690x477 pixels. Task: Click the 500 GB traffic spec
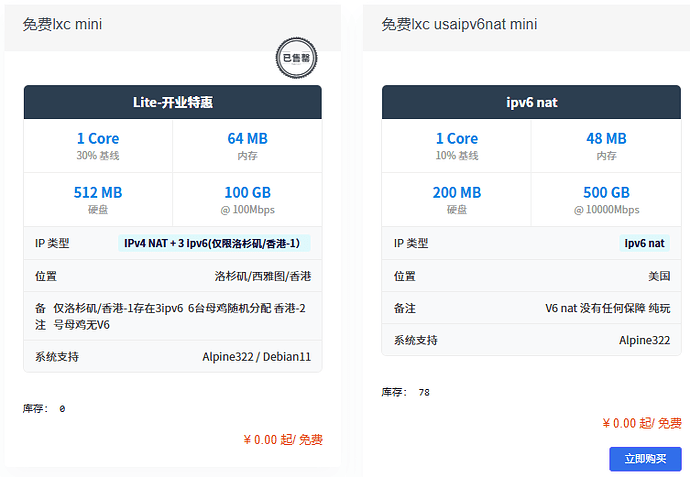pos(606,192)
